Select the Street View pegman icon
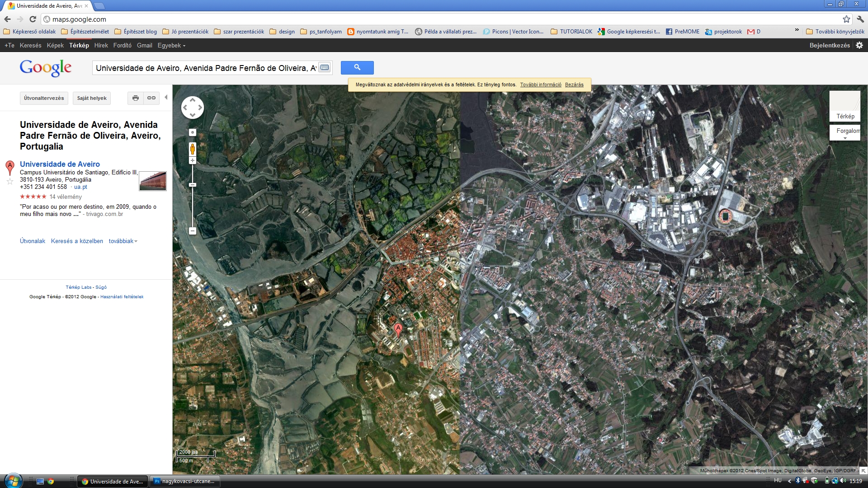Viewport: 868px width, 488px height. (x=193, y=149)
